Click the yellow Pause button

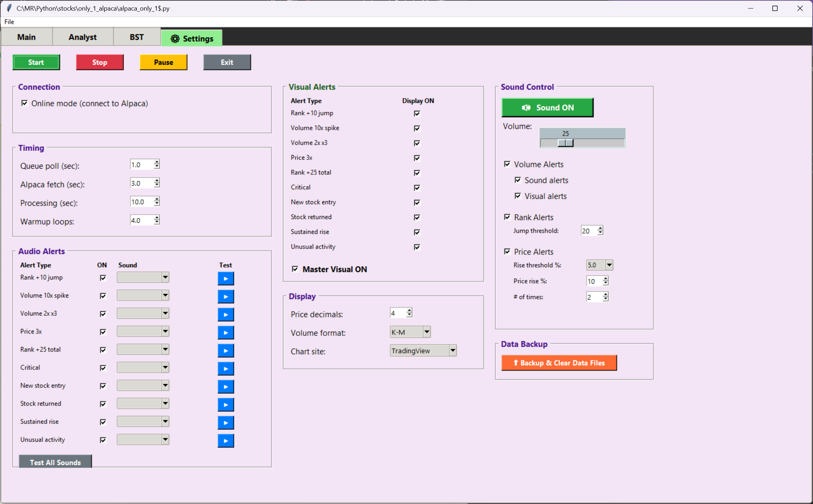tap(163, 62)
